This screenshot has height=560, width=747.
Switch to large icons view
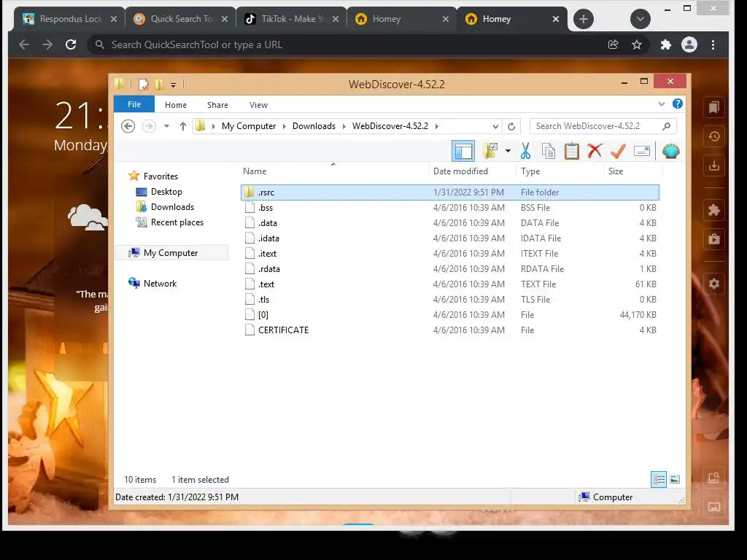675,480
